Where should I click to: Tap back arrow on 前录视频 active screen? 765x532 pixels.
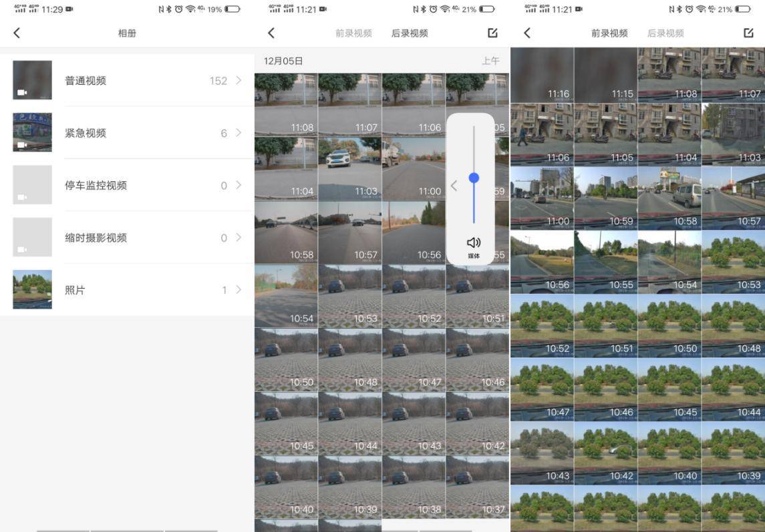[x=527, y=33]
